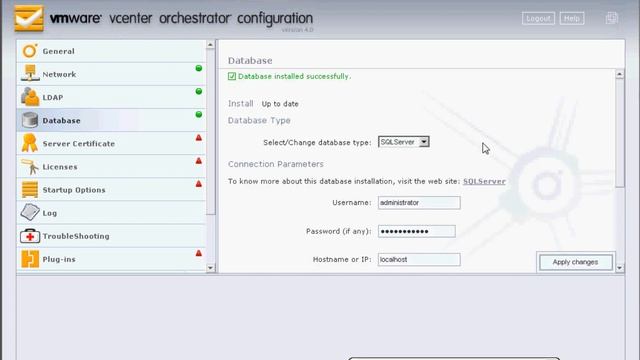Click sidebar scrollbar down arrow
Viewport: 640px width, 360px height.
click(x=210, y=268)
